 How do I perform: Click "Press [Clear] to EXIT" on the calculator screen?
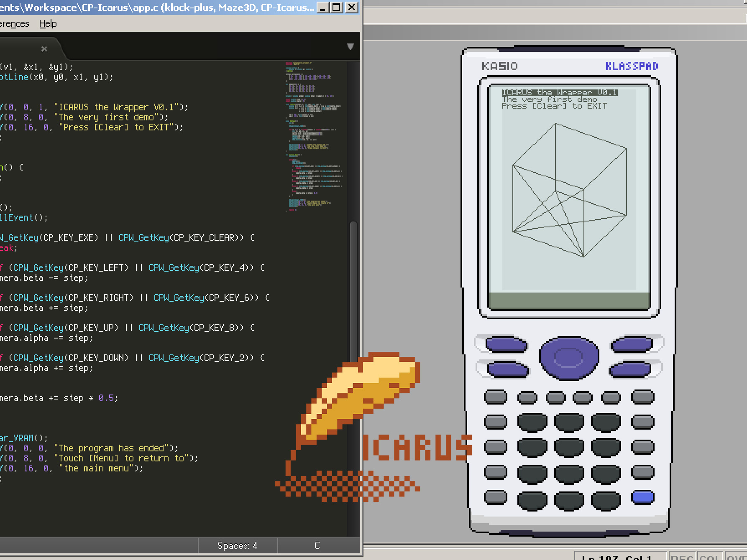pos(554,106)
